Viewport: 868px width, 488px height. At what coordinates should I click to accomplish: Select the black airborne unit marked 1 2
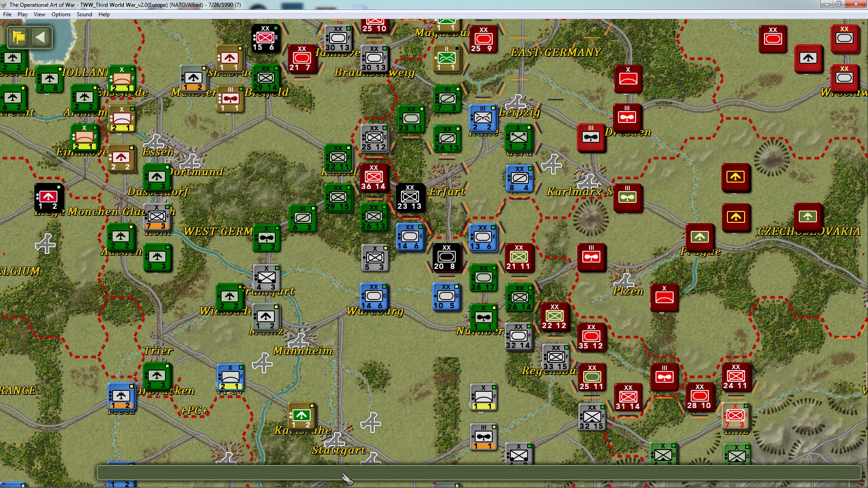coord(48,197)
